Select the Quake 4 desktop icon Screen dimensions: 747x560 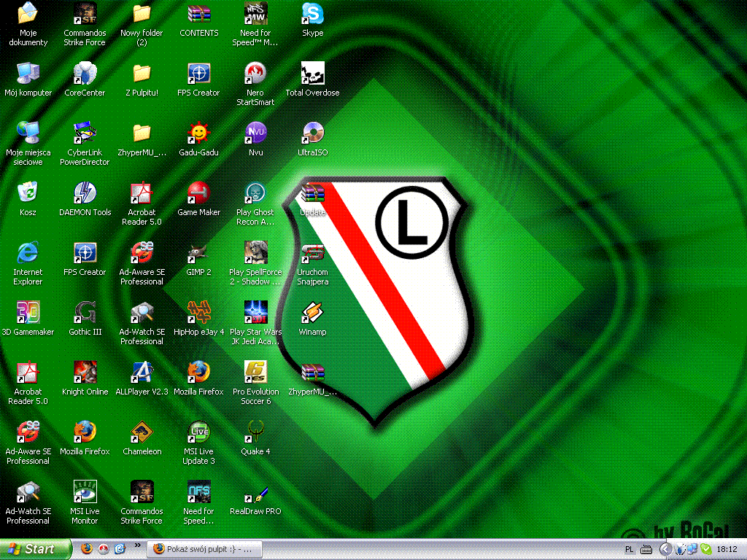coord(255,433)
